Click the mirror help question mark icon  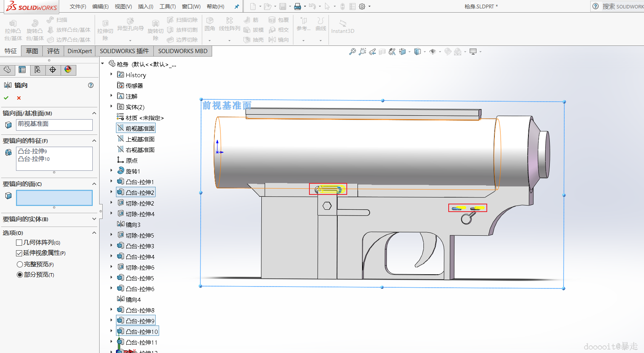(x=91, y=85)
